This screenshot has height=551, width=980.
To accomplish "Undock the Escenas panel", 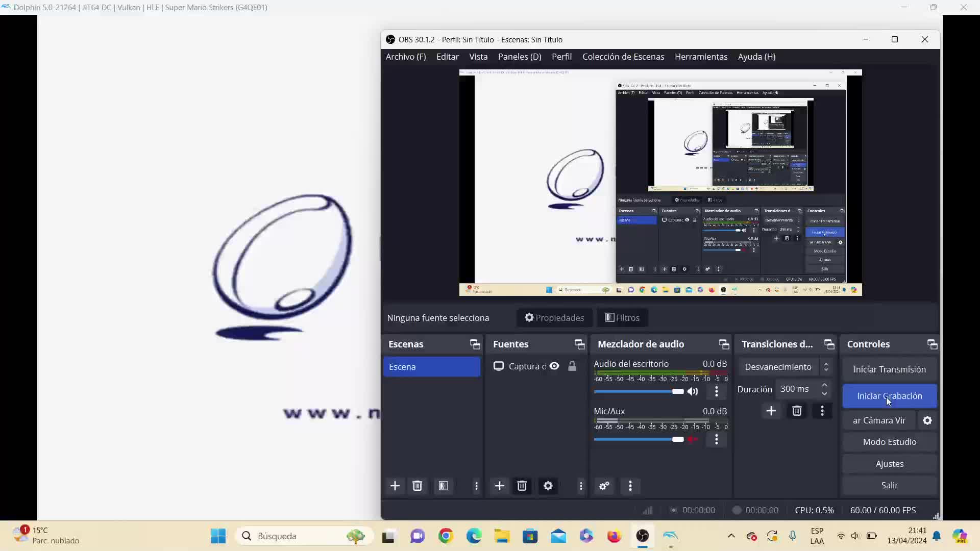I will click(475, 344).
